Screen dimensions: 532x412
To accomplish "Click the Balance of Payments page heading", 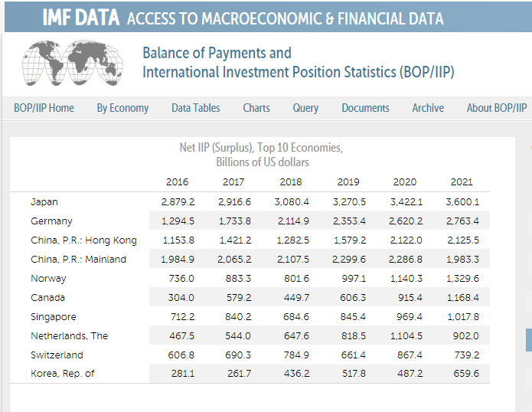I will (217, 53).
